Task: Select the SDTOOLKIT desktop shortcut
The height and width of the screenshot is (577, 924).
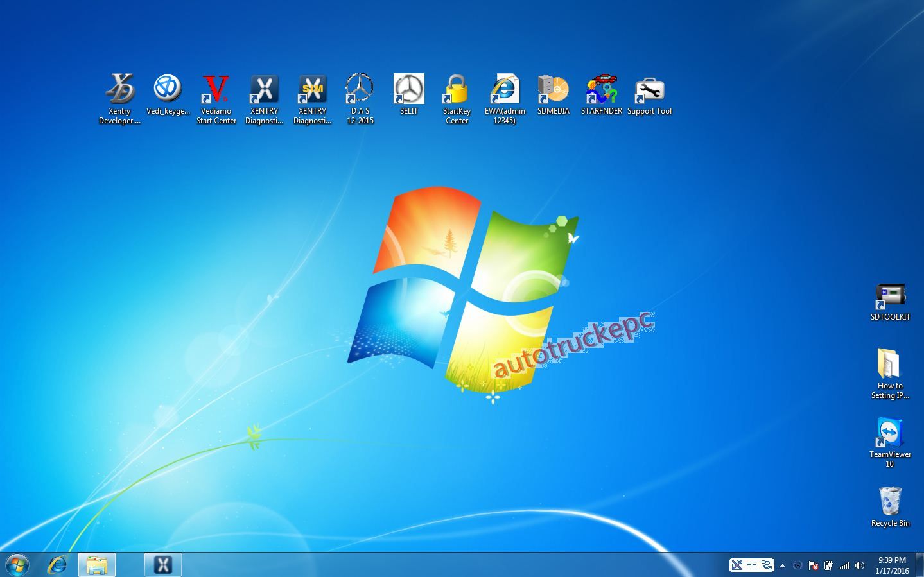Action: pyautogui.click(x=890, y=302)
